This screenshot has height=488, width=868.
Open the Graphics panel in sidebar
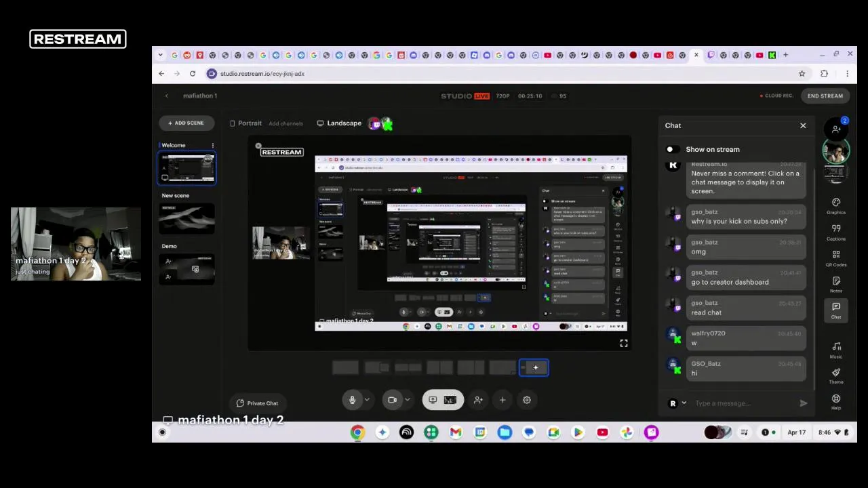click(x=835, y=206)
